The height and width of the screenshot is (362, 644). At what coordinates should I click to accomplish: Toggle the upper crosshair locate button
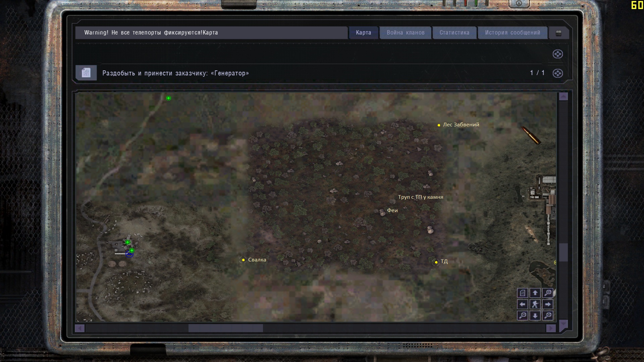(557, 54)
